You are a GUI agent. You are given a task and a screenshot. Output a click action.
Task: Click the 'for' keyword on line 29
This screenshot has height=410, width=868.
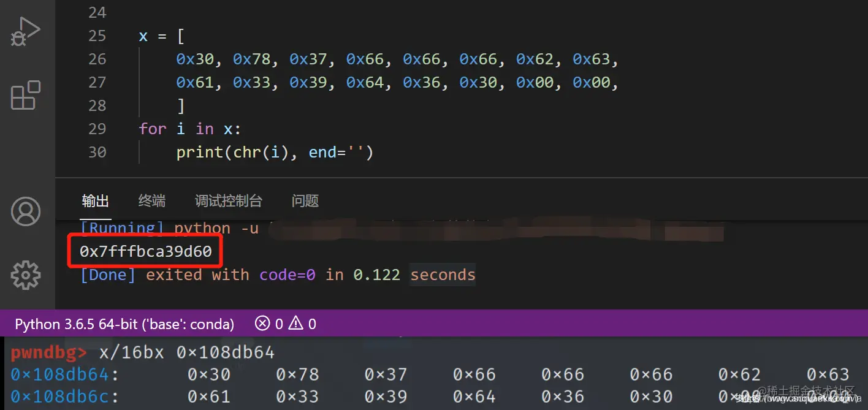coord(153,129)
